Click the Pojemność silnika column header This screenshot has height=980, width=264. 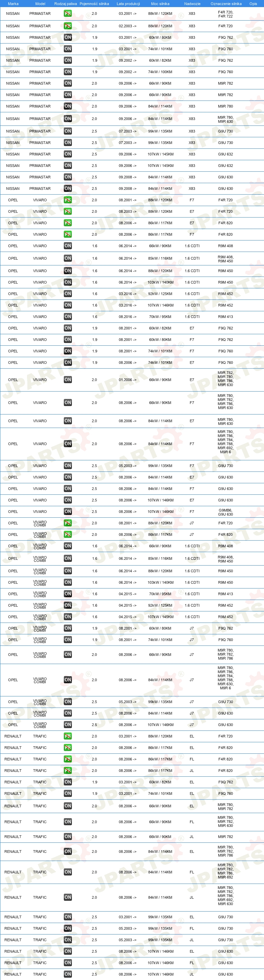[94, 4]
